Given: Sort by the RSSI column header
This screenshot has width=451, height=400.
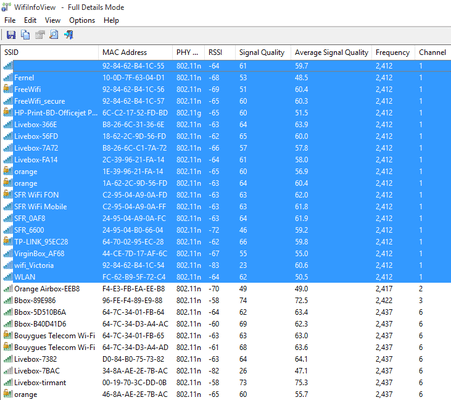Looking at the screenshot, I should coord(220,52).
